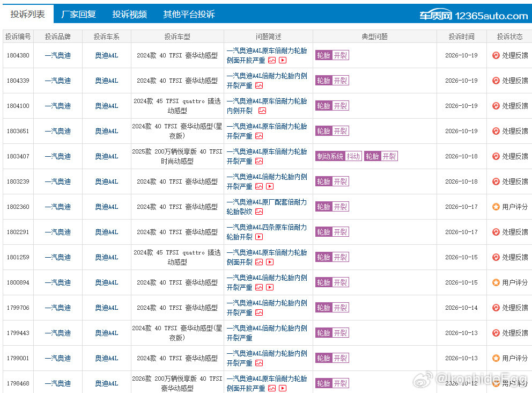Click the 车质网 12365auto.com logo
The image size is (532, 393).
point(474,16)
